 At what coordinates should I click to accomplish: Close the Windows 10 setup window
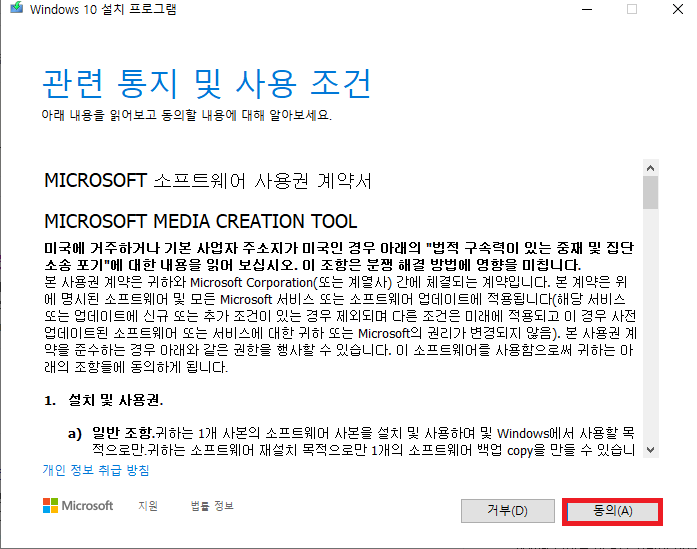tap(678, 9)
